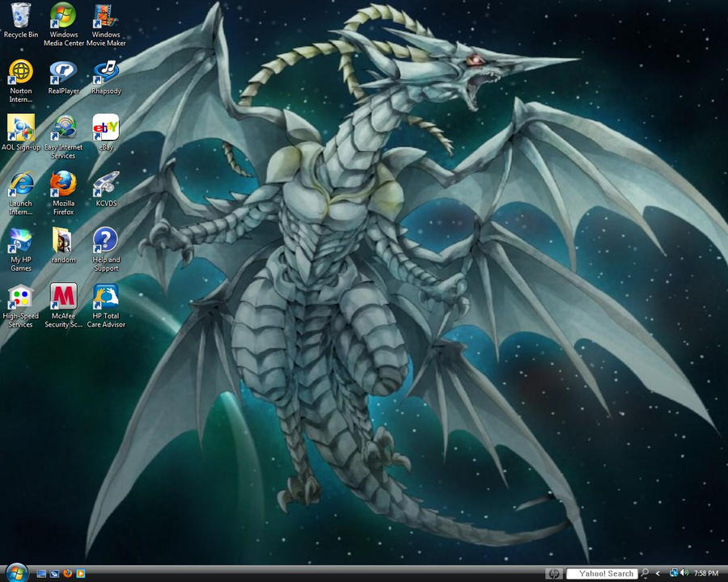728x582 pixels.
Task: Open the network connection tray icon
Action: pos(673,573)
